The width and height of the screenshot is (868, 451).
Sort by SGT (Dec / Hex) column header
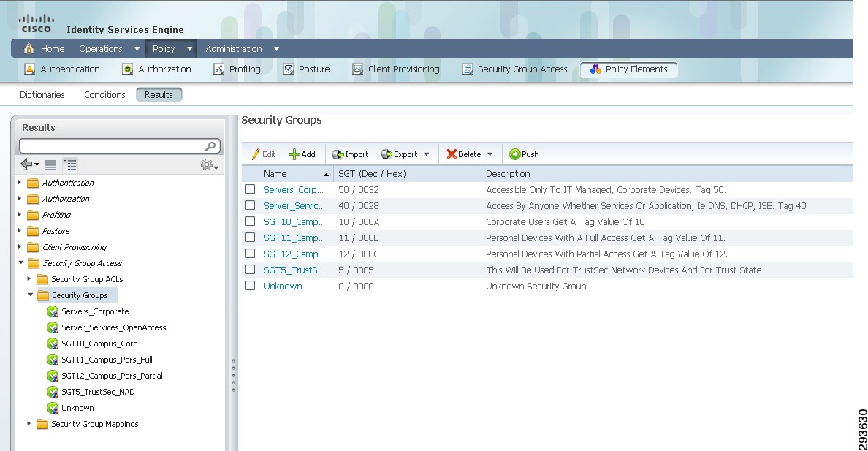[408, 174]
